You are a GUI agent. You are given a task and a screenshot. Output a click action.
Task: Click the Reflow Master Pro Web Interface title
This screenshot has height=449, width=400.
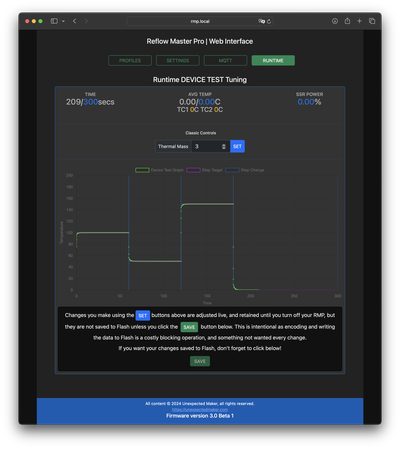tap(200, 41)
